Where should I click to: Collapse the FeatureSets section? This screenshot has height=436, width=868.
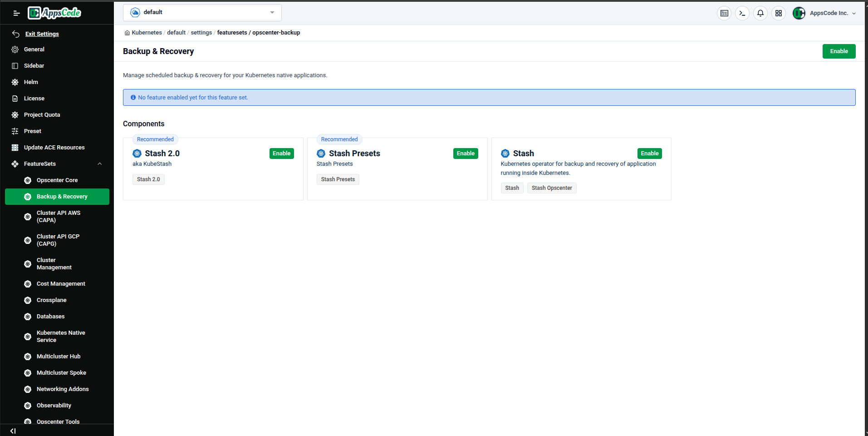click(99, 163)
